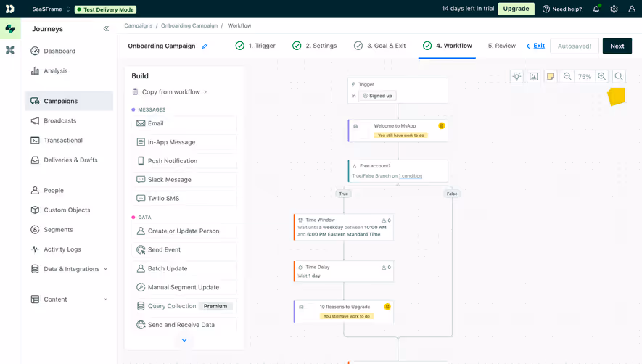
Task: Select the Twilio SMS block
Action: [185, 198]
